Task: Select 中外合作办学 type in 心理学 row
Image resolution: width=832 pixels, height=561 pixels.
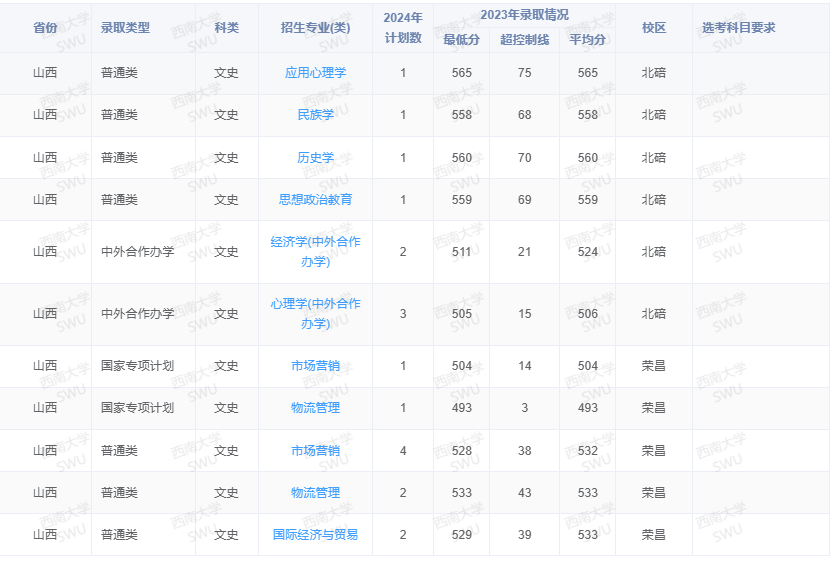Action: pyautogui.click(x=137, y=314)
